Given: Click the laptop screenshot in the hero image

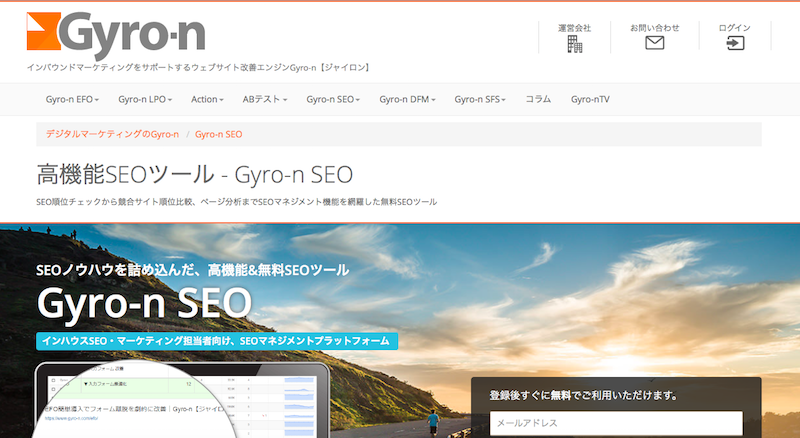Looking at the screenshot, I should pos(183,400).
